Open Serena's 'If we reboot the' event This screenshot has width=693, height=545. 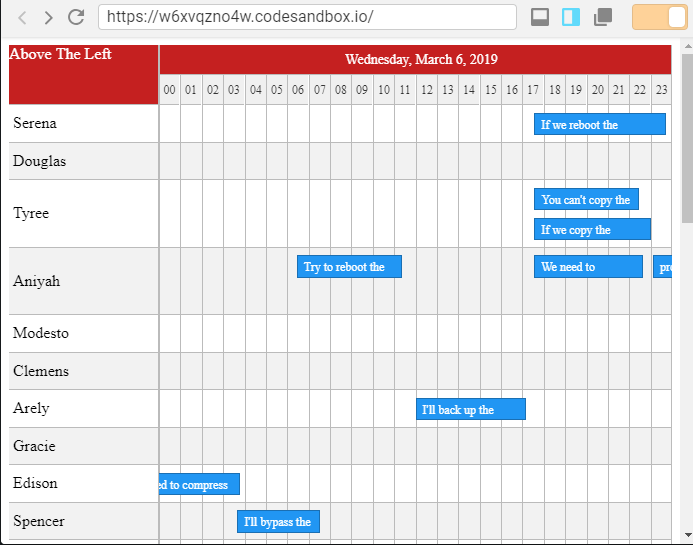click(600, 124)
